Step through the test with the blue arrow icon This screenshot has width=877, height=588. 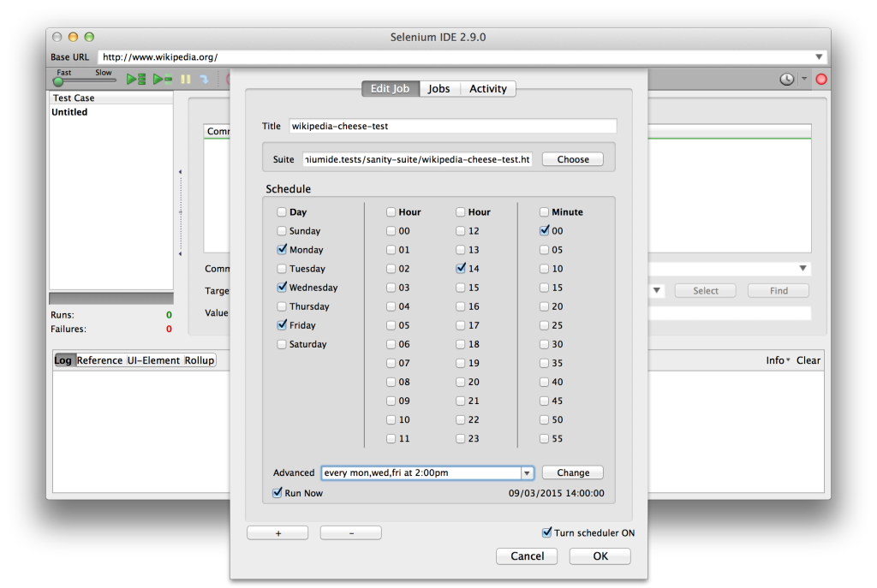(x=204, y=80)
